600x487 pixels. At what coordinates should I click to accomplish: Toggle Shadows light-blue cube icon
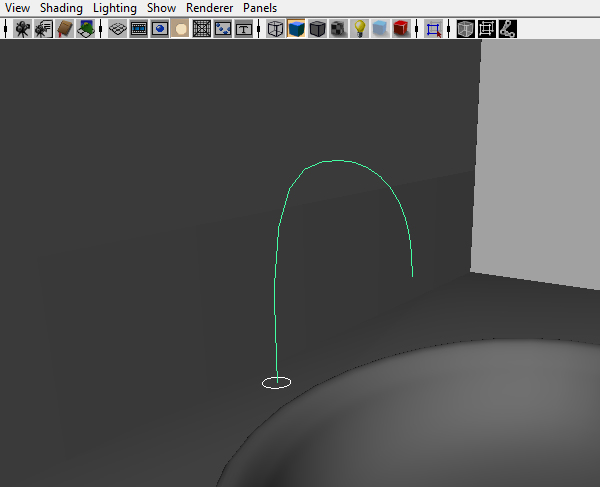click(380, 29)
